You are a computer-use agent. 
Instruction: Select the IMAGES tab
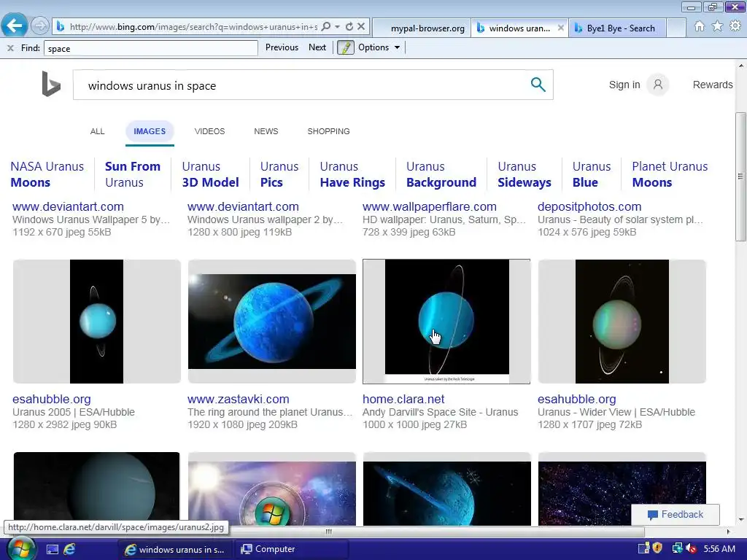coord(150,132)
